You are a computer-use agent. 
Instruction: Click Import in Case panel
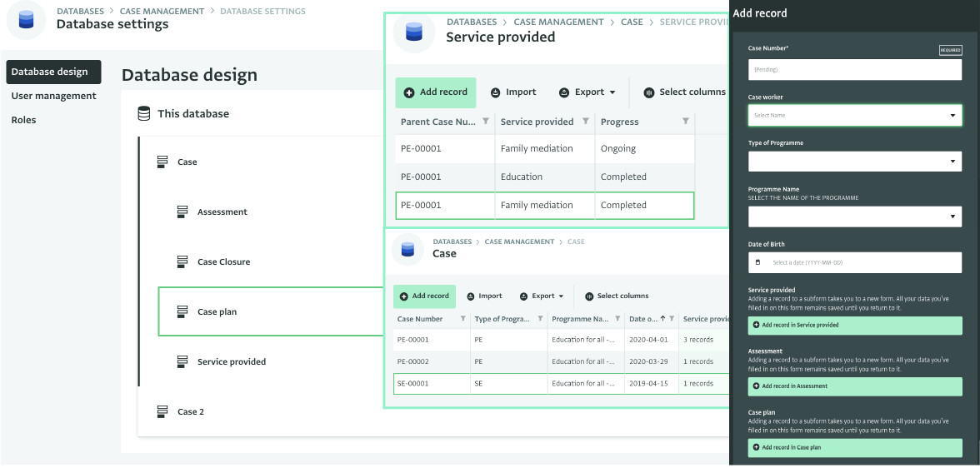(x=484, y=296)
